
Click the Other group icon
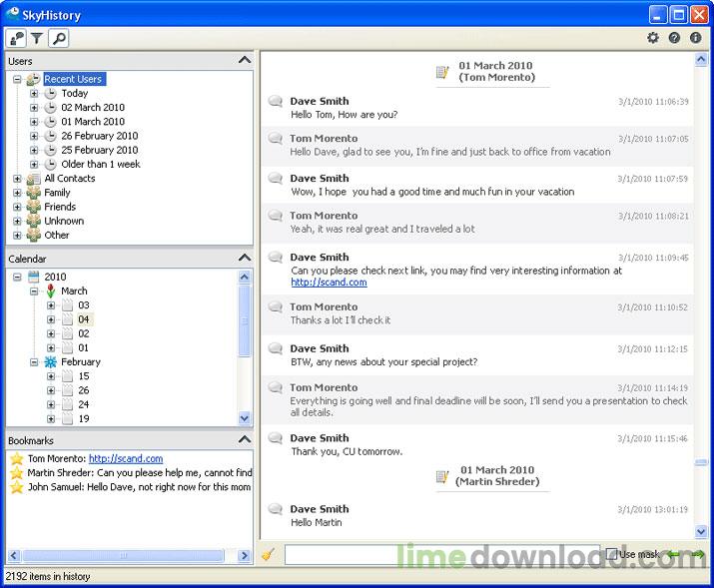point(33,235)
